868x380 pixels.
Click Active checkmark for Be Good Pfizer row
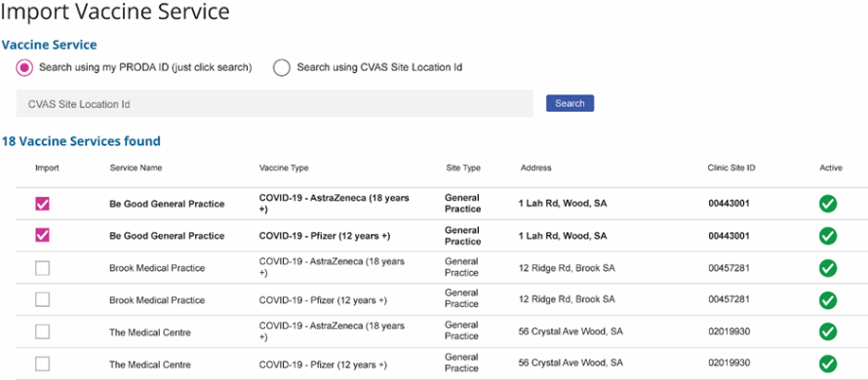tap(828, 236)
